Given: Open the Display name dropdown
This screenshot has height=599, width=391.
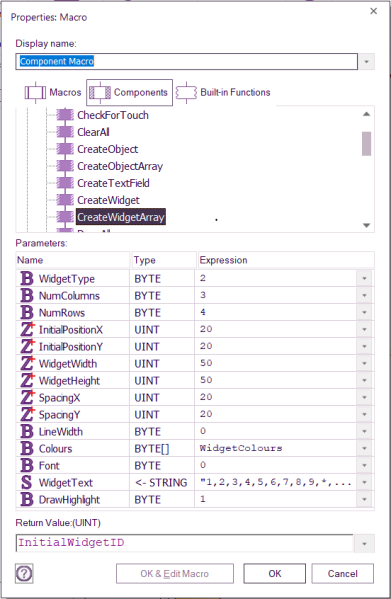Looking at the screenshot, I should pos(366,62).
